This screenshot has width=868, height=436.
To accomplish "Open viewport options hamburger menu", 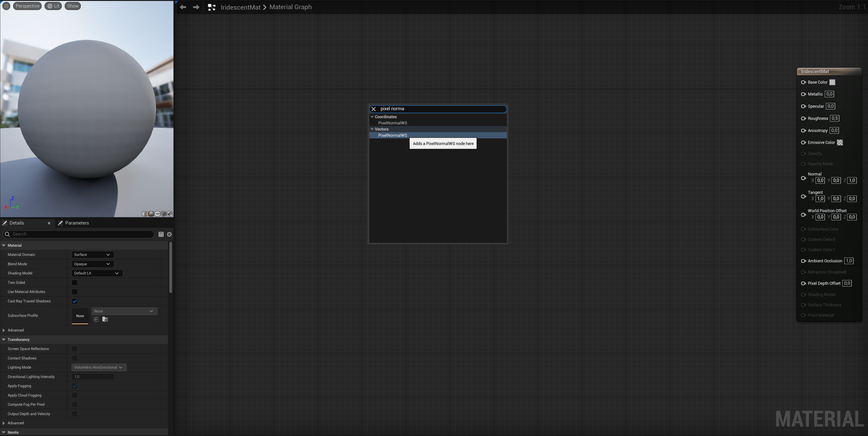I will pos(6,6).
